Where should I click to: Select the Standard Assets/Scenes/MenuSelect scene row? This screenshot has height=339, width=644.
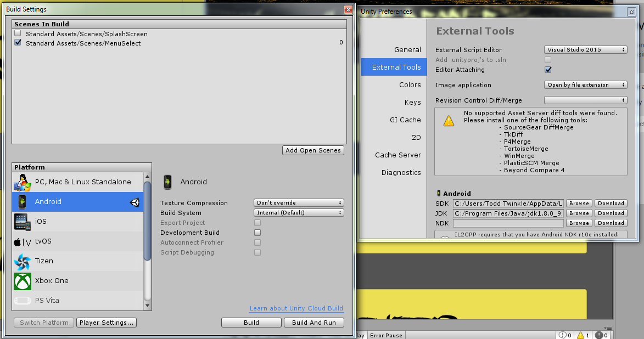coord(179,43)
